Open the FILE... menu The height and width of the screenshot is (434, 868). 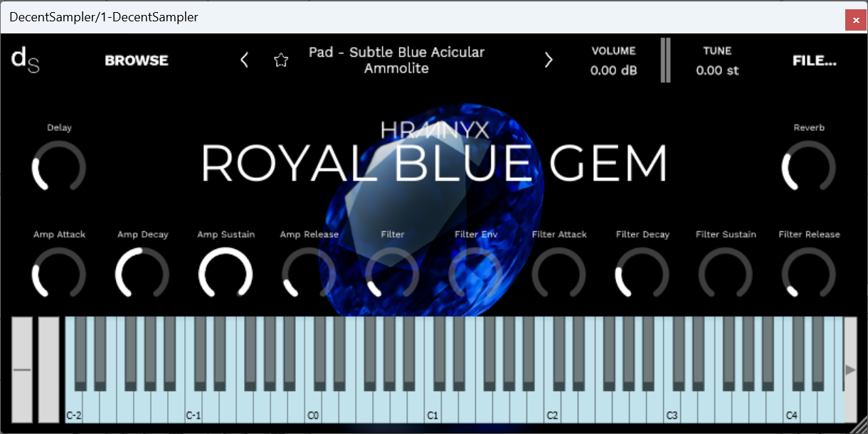[814, 60]
